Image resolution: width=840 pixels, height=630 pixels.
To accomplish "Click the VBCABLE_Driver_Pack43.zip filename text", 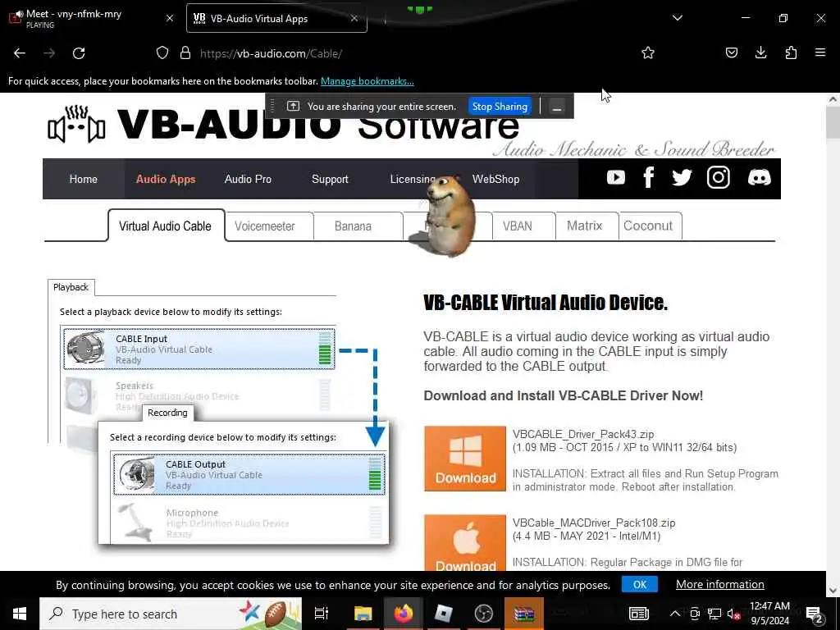I will [x=583, y=435].
